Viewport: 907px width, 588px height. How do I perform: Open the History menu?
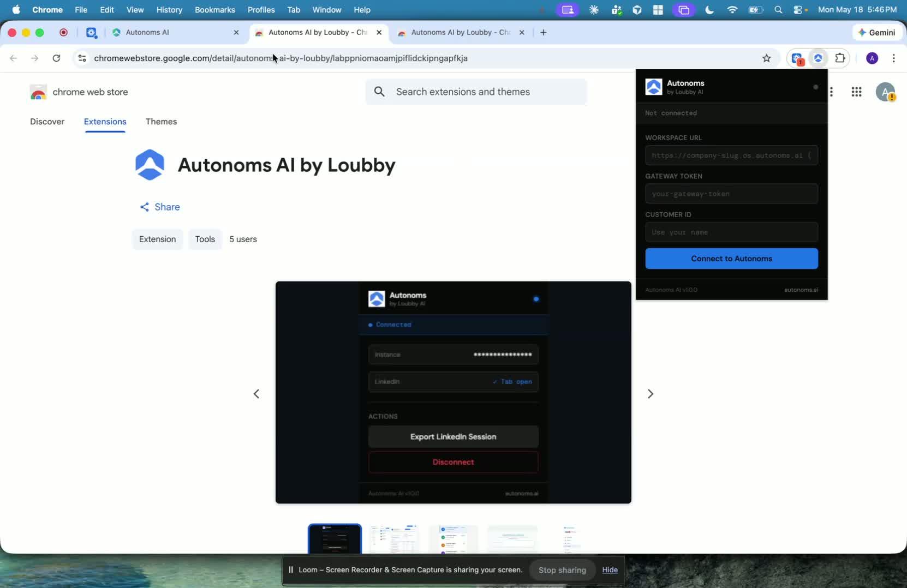point(169,10)
